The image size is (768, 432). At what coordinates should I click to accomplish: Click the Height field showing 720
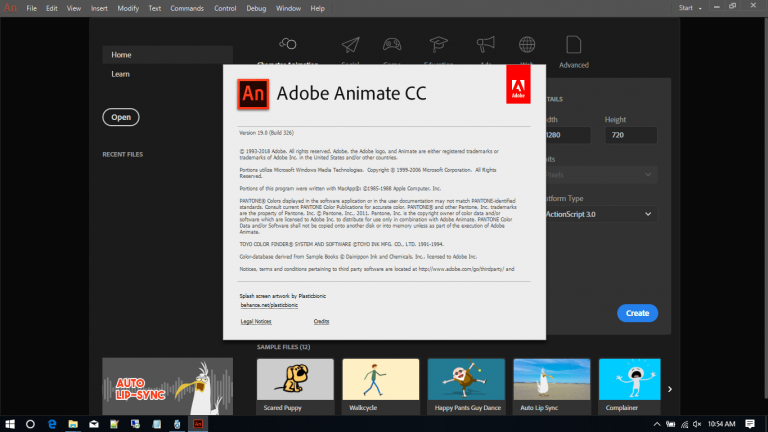pos(631,135)
